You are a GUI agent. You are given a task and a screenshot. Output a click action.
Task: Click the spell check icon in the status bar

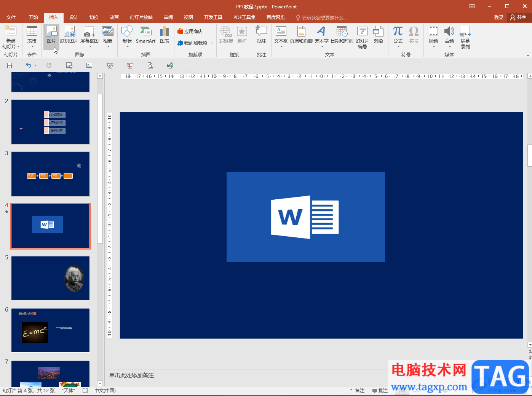[x=85, y=391]
